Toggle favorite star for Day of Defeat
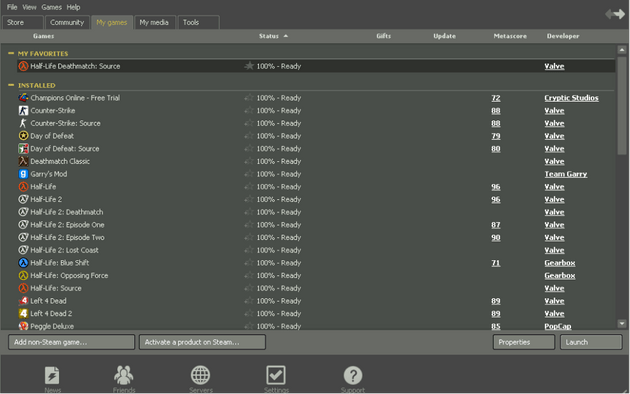630x394 pixels. [x=249, y=135]
